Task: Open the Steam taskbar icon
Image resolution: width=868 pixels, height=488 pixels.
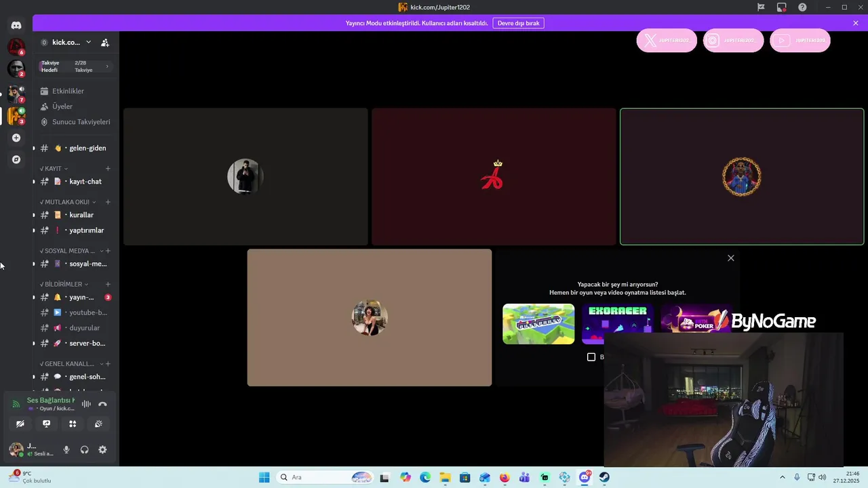Action: tap(604, 477)
